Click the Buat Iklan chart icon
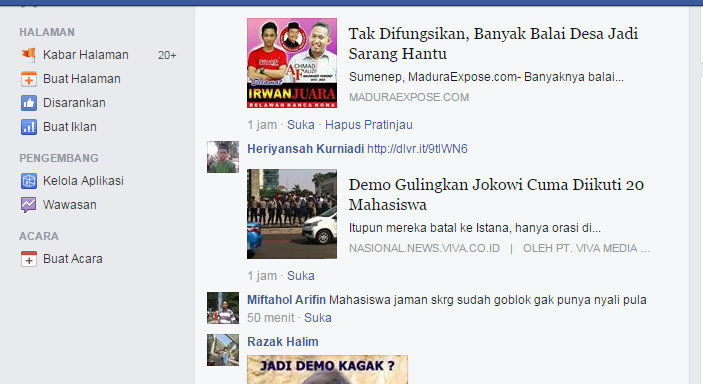Image resolution: width=703 pixels, height=384 pixels. pyautogui.click(x=29, y=127)
